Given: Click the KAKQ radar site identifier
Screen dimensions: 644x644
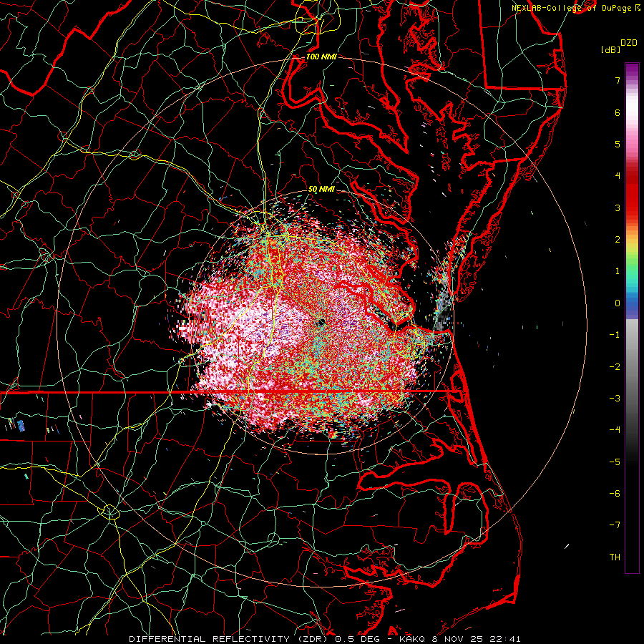Looking at the screenshot, I should pyautogui.click(x=411, y=639).
